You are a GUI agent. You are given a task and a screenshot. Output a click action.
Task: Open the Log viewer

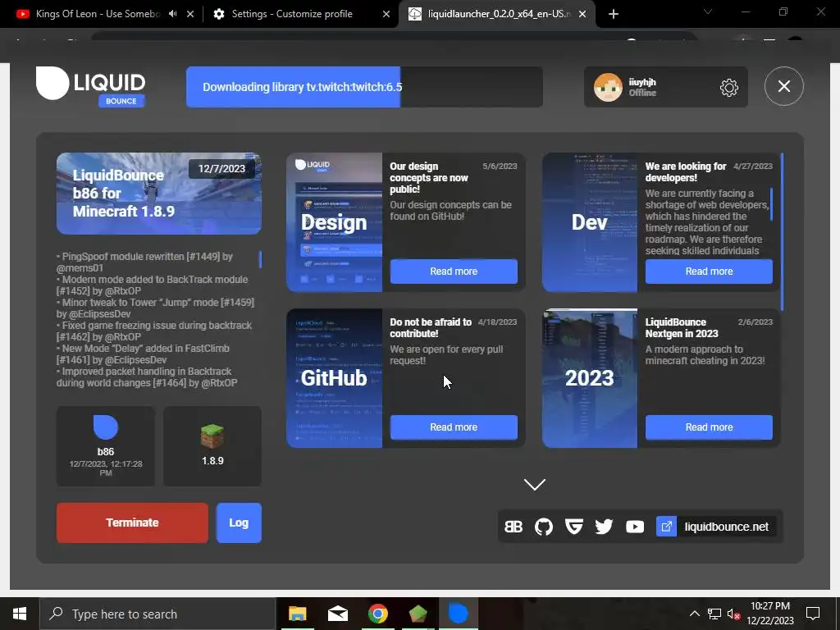click(x=239, y=523)
